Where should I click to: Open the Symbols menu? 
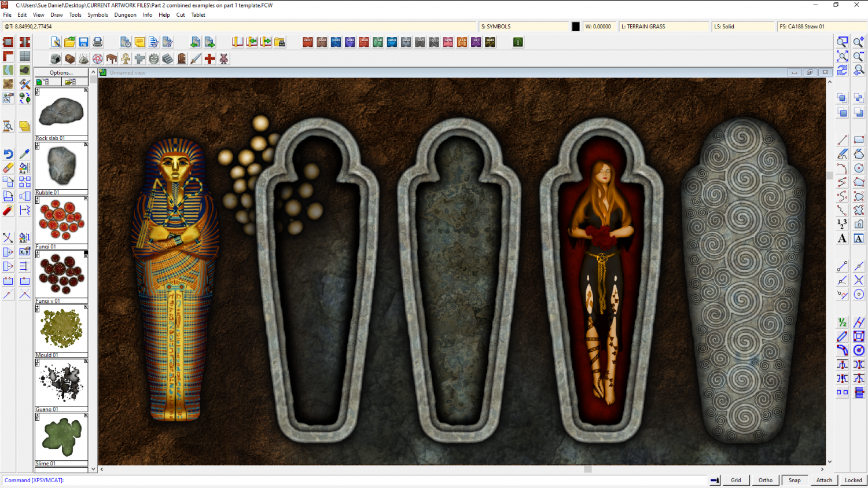click(98, 15)
